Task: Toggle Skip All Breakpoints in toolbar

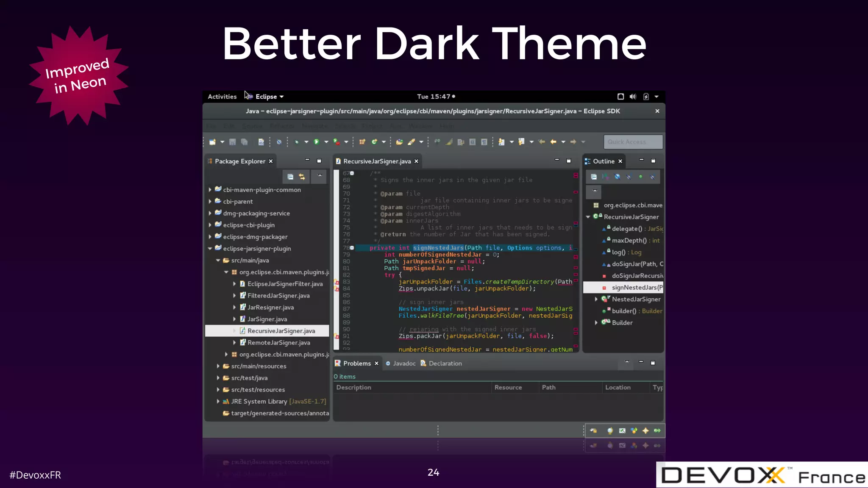Action: coord(279,142)
